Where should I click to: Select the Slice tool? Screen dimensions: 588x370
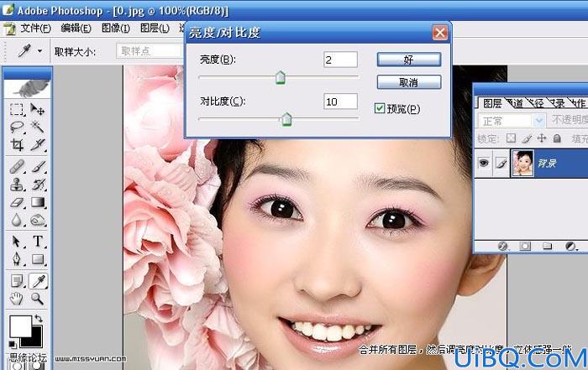click(x=38, y=145)
